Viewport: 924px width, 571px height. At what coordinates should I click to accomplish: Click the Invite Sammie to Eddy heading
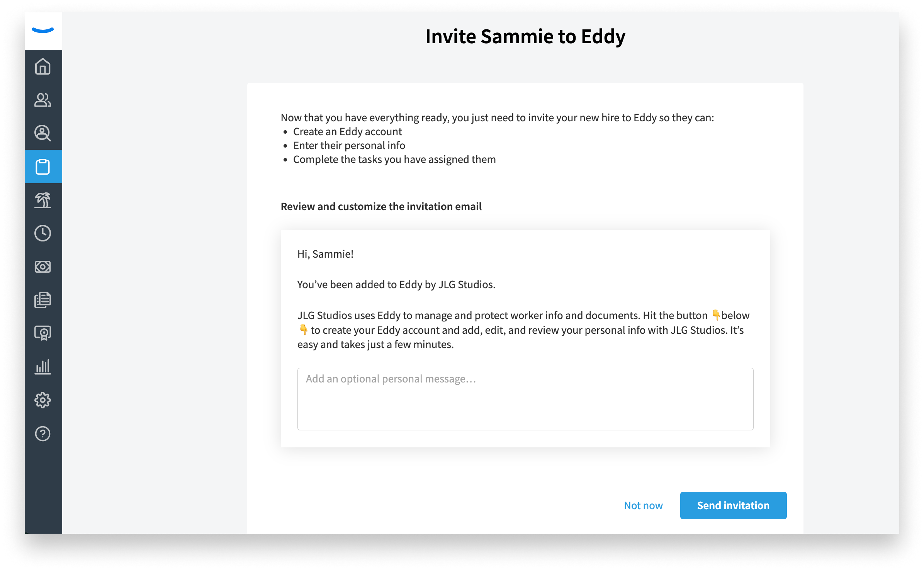[x=525, y=36]
